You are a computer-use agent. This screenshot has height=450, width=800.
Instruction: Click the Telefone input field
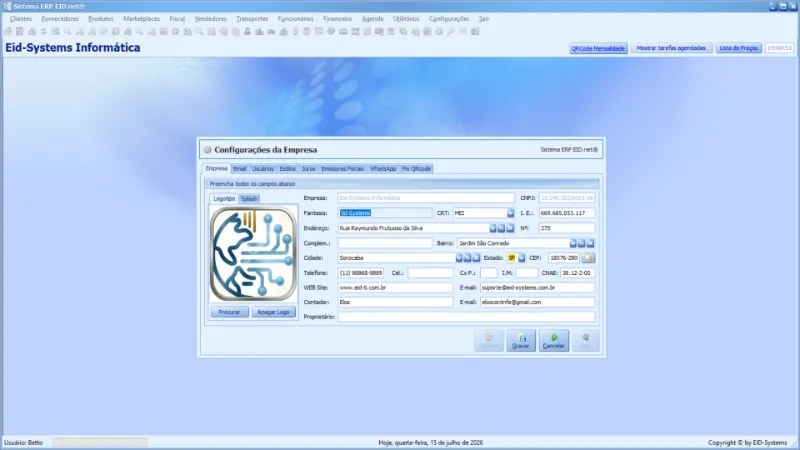tap(361, 273)
